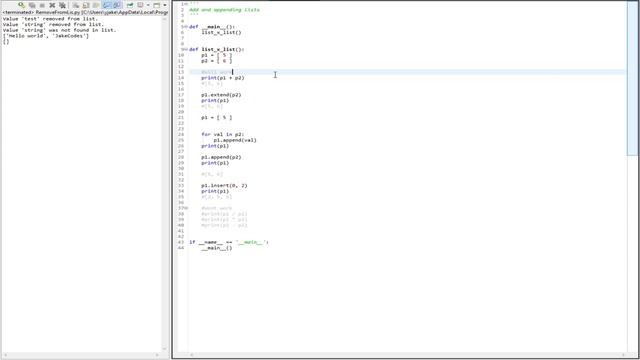This screenshot has width=640, height=360.
Task: Click the editor horizontal scrollbar
Action: (407, 355)
